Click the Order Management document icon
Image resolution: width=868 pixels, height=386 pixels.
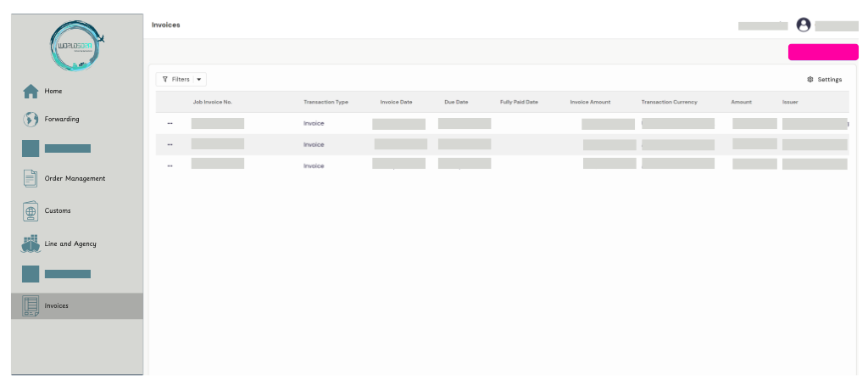pyautogui.click(x=31, y=179)
